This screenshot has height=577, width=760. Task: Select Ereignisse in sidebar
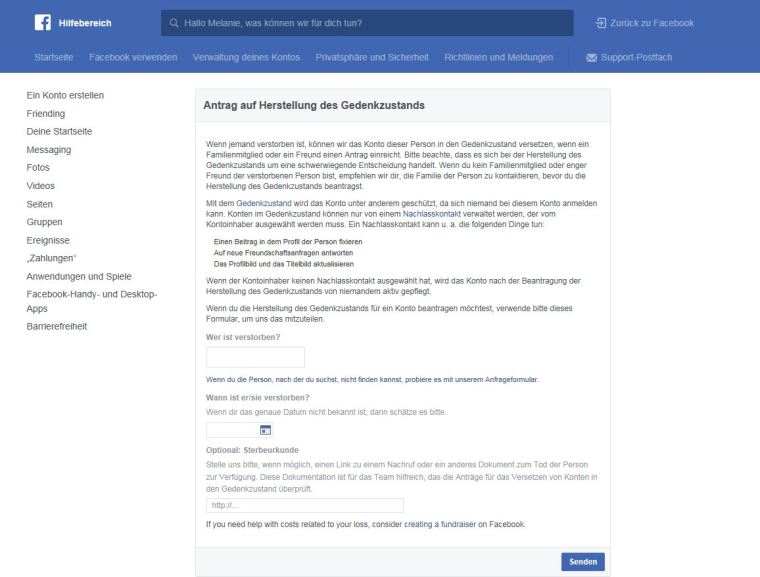[x=48, y=240]
